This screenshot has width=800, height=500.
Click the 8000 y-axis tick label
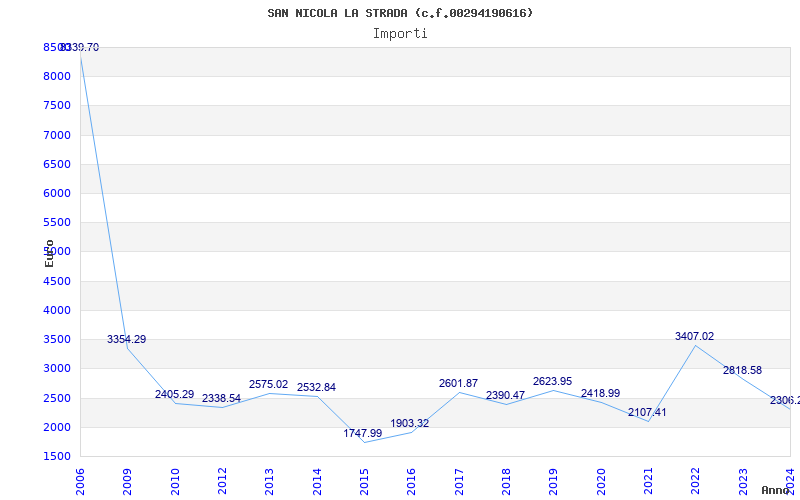57,77
